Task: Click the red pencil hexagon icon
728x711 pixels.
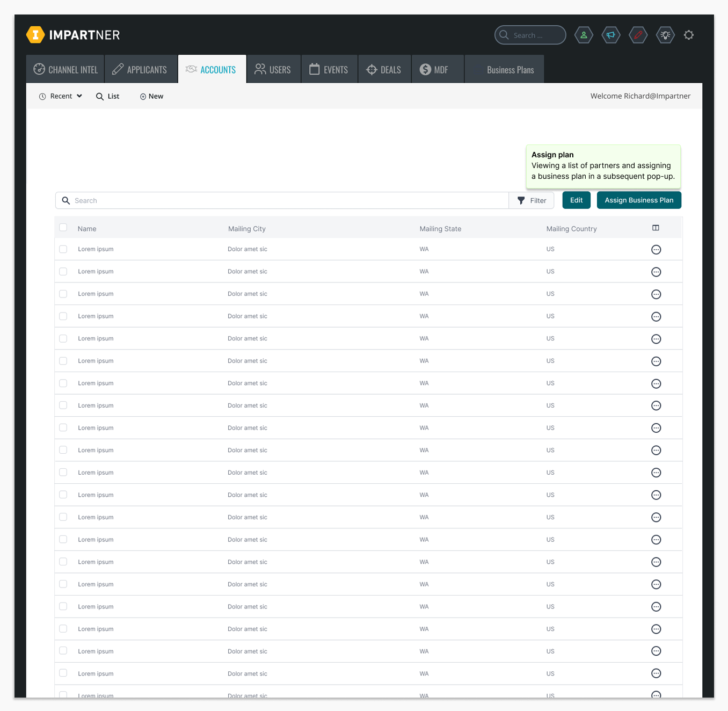Action: pyautogui.click(x=638, y=35)
